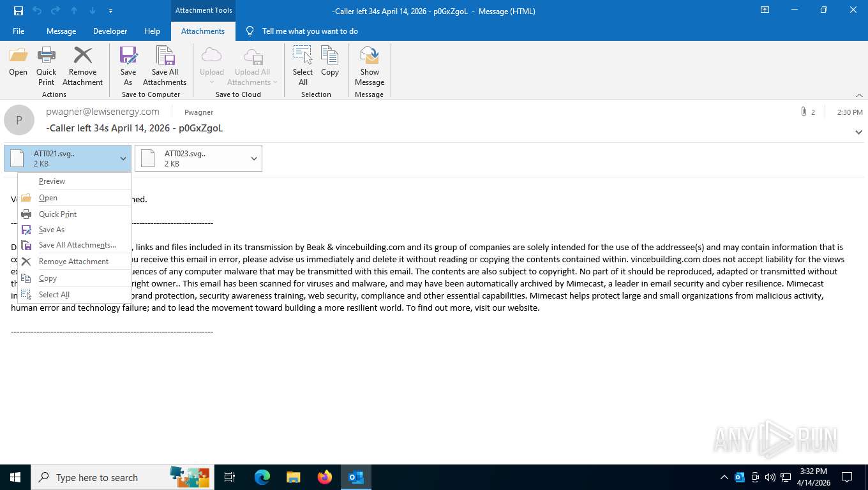Open ATT023.svg attachment dropdown arrow

[253, 158]
